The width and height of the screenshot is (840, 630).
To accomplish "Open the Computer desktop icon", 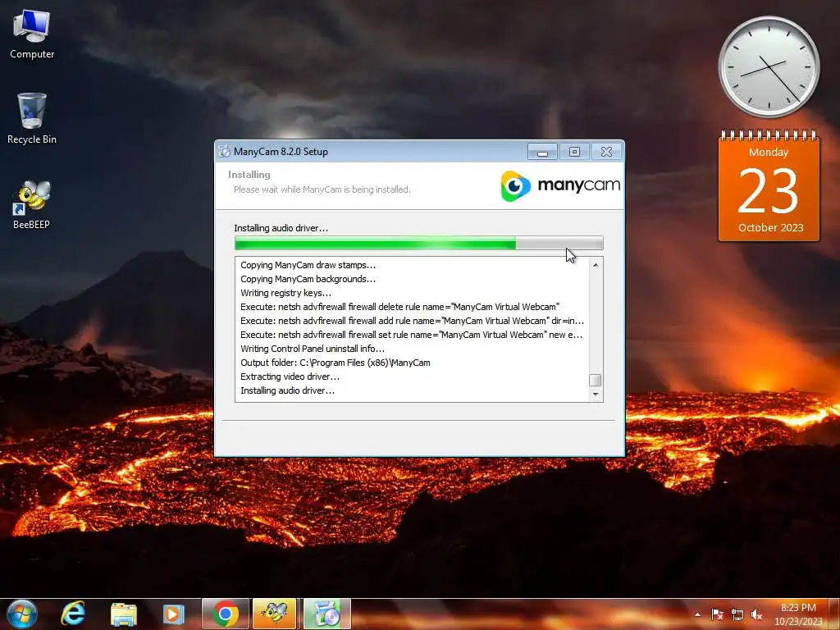I will tap(32, 34).
